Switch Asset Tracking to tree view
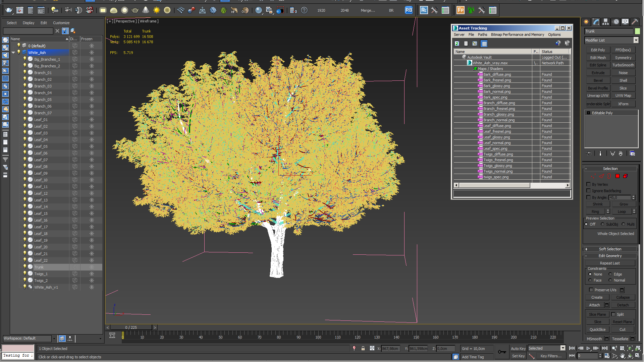Image resolution: width=644 pixels, height=362 pixels. (x=475, y=44)
